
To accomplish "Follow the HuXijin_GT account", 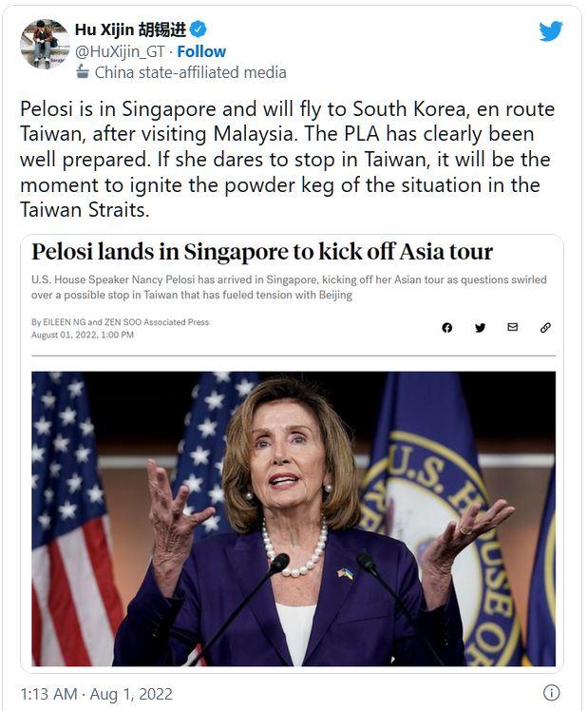I will point(201,51).
